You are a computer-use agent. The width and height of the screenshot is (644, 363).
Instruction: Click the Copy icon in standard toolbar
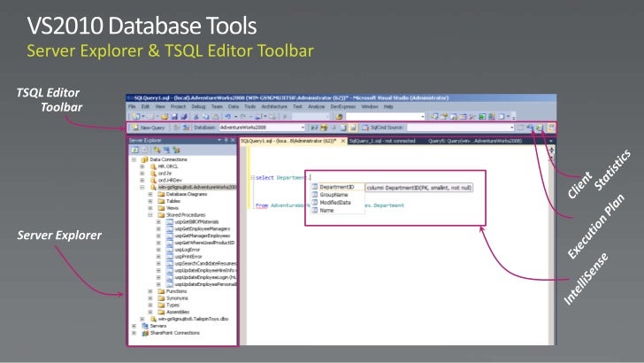pos(206,117)
